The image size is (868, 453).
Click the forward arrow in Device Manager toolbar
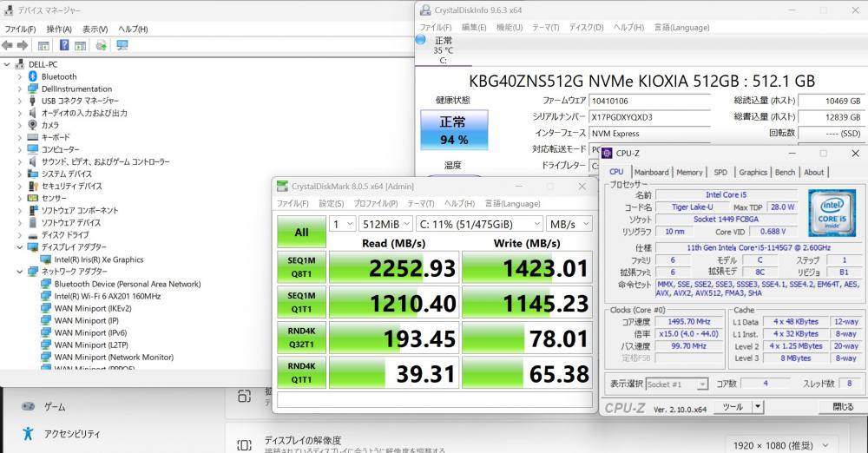click(23, 45)
